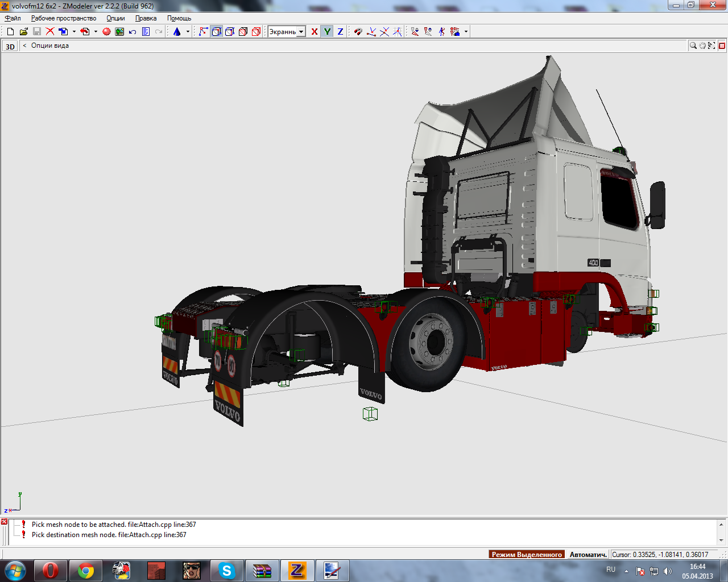Click the Автоматич. status bar button
Image resolution: width=728 pixels, height=582 pixels.
click(588, 554)
